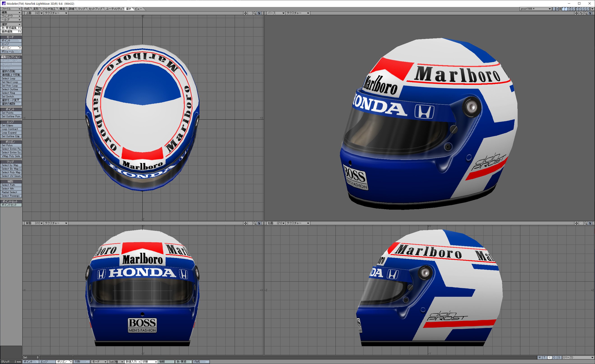
Task: Enable 対称 symmetry mode
Action: 82,362
